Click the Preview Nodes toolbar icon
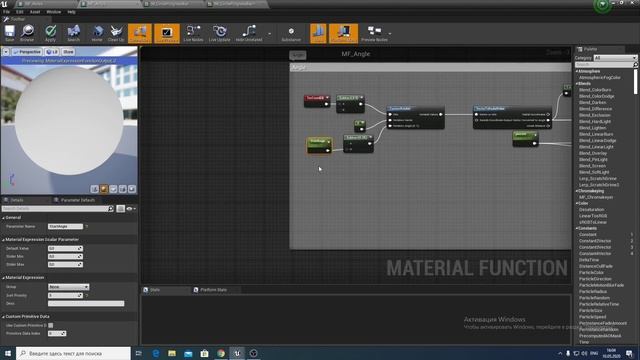 (374, 33)
